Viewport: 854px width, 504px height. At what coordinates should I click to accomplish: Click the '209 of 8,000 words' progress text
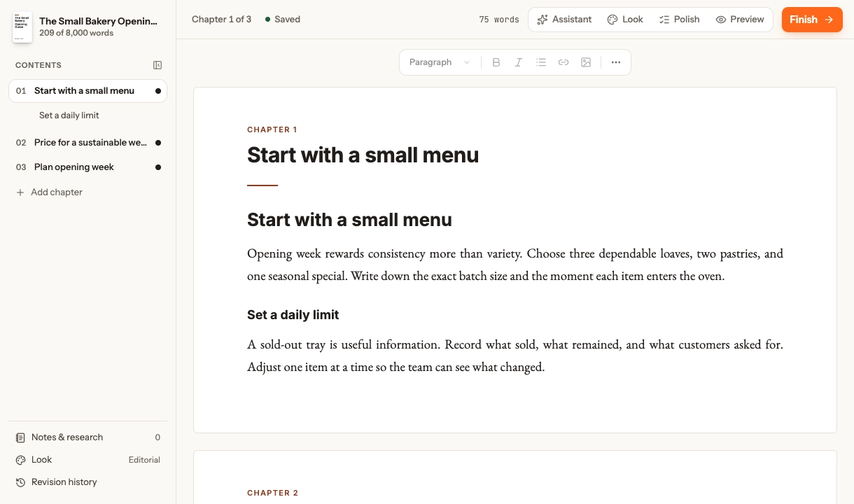(76, 33)
